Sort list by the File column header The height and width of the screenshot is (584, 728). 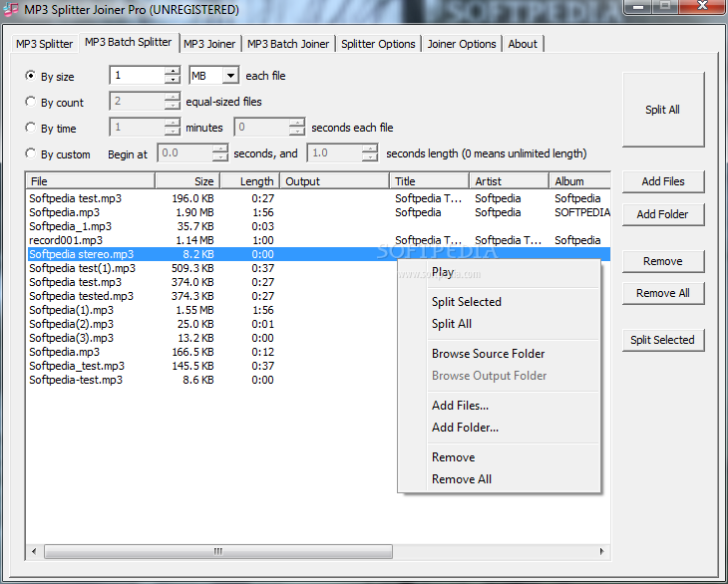(90, 181)
